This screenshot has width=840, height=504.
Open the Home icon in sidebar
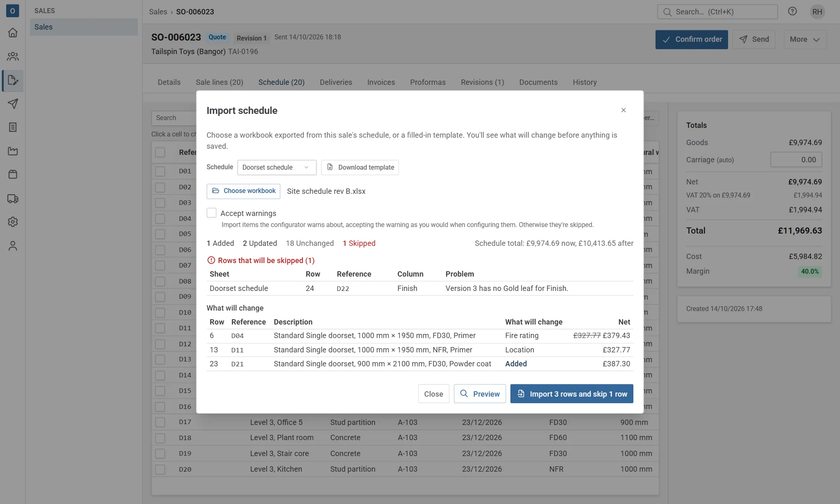pyautogui.click(x=13, y=33)
